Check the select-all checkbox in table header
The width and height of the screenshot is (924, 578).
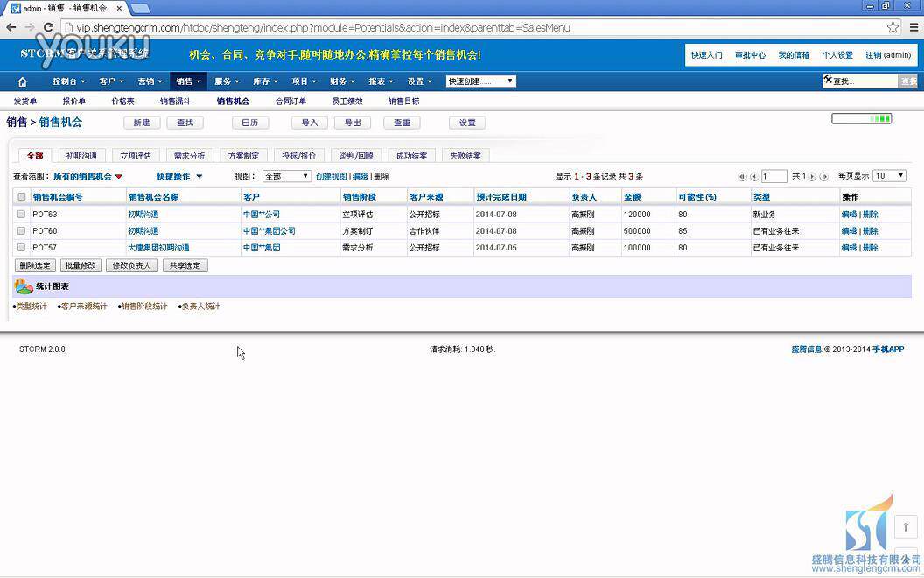pos(22,196)
